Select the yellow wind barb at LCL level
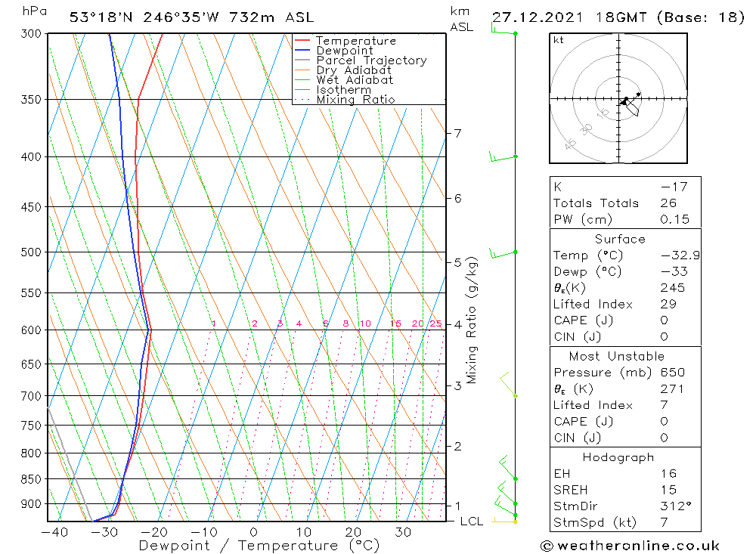Screen dimensions: 756x554 (x=504, y=521)
